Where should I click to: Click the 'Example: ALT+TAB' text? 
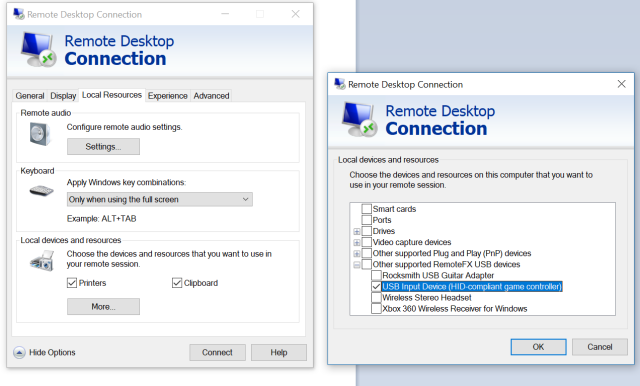point(102,219)
